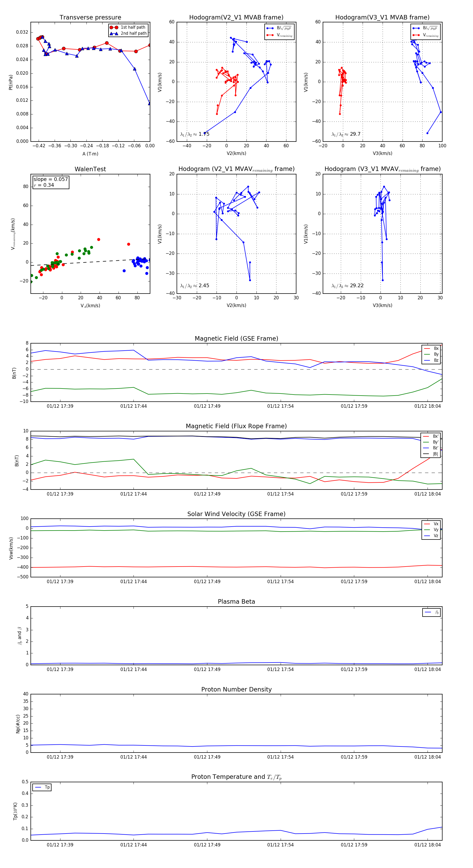
Task: Select the "1st half path" legend entry
Action: [x=128, y=27]
